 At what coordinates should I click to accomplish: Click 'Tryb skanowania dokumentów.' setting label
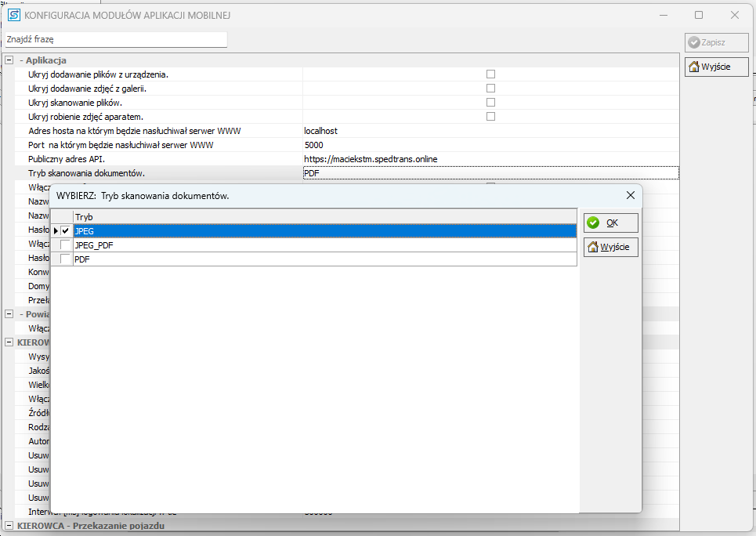[86, 173]
